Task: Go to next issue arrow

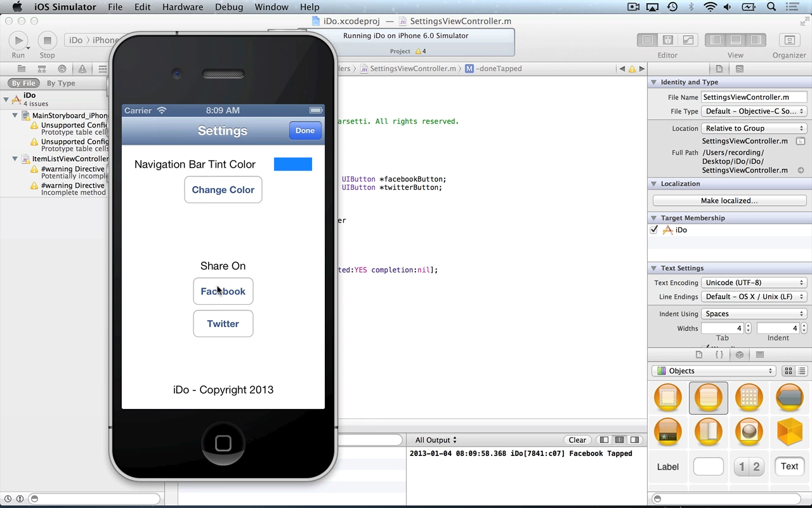Action: pos(642,69)
